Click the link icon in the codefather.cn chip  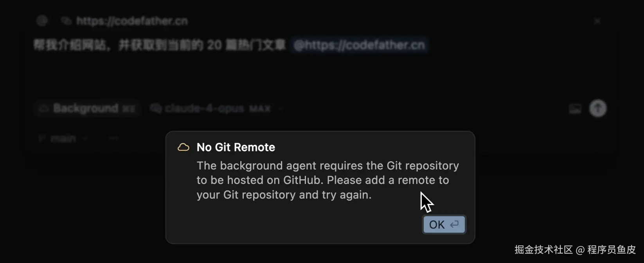click(x=67, y=21)
